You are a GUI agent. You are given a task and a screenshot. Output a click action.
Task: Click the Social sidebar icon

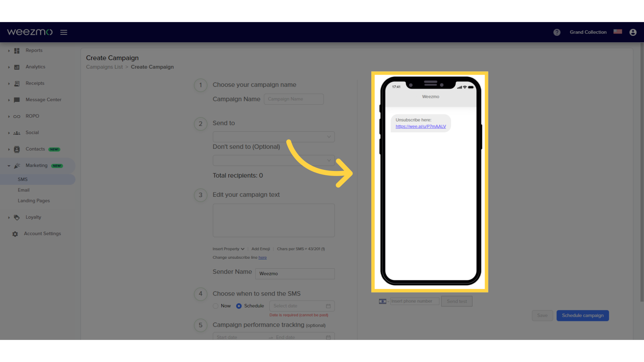click(x=17, y=133)
